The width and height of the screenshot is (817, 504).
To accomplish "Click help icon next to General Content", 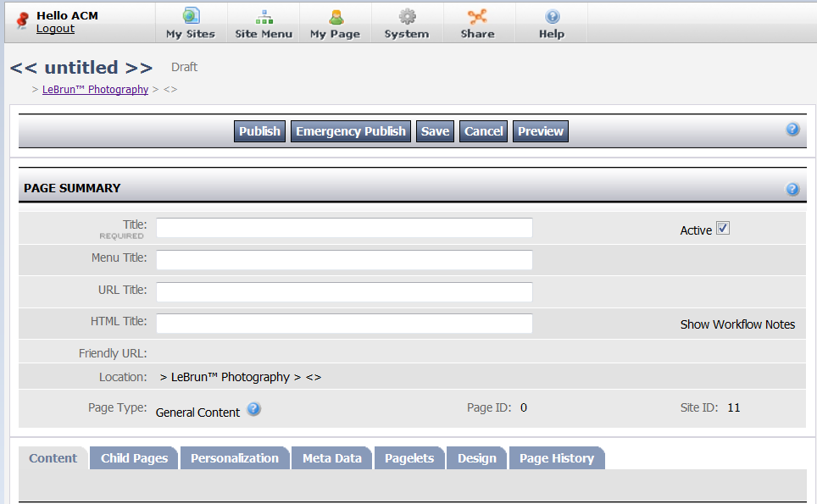I will [253, 410].
